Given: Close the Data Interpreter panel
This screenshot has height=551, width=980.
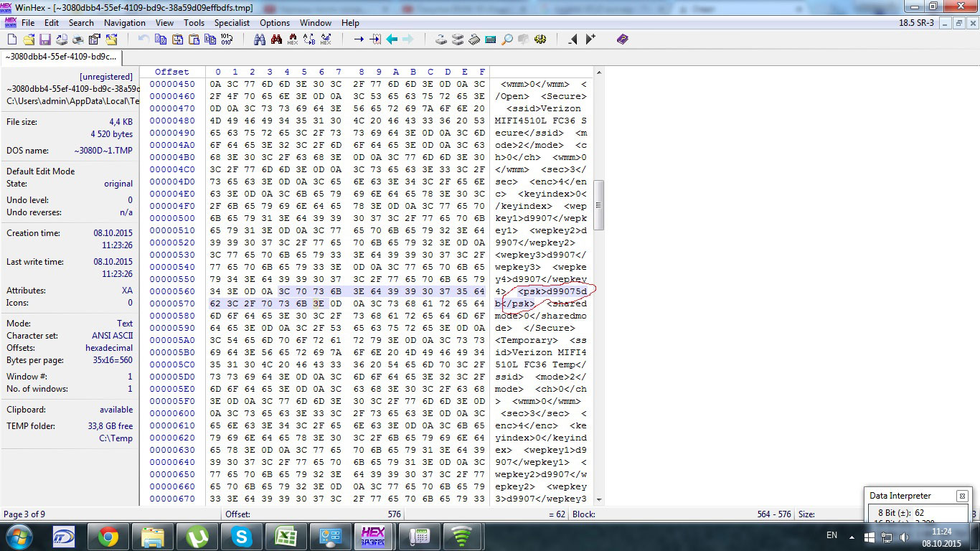Looking at the screenshot, I should 962,496.
